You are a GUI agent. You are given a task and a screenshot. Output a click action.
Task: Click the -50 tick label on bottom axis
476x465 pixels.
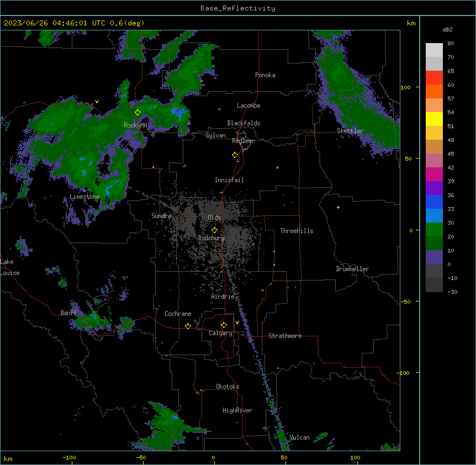click(141, 457)
